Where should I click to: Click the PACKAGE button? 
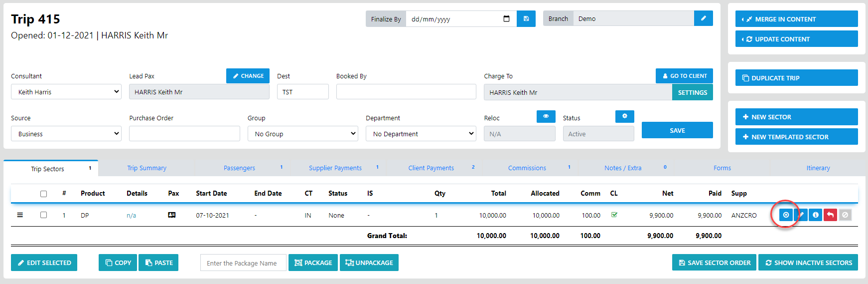(x=313, y=263)
